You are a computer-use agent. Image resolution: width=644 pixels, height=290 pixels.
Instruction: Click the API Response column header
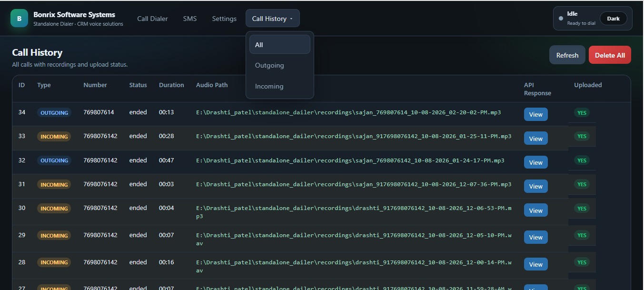[x=537, y=89]
